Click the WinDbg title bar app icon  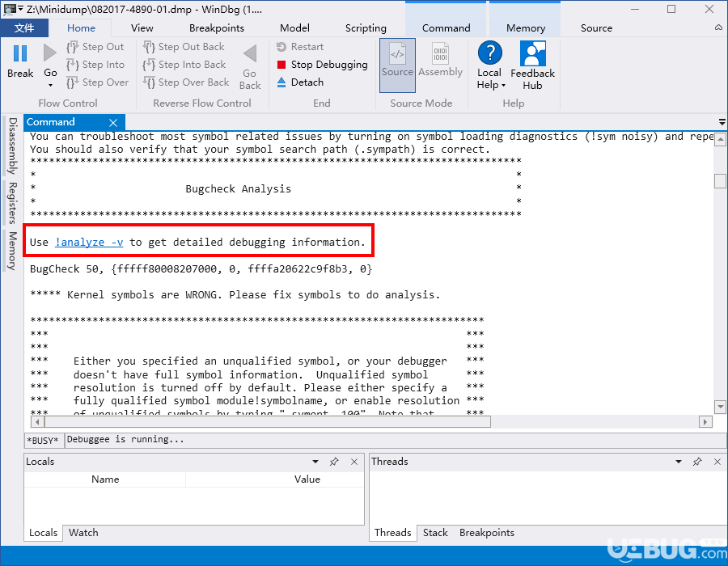[9, 9]
